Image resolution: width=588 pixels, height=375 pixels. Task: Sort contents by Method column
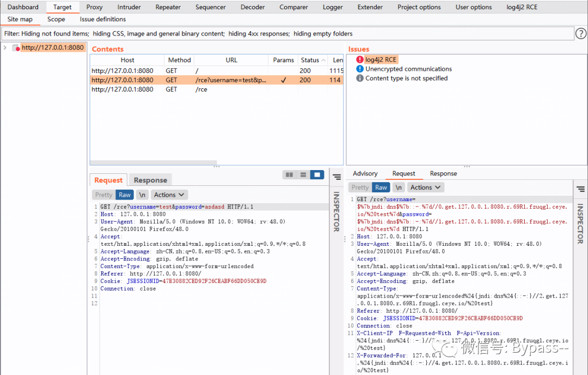pos(179,60)
